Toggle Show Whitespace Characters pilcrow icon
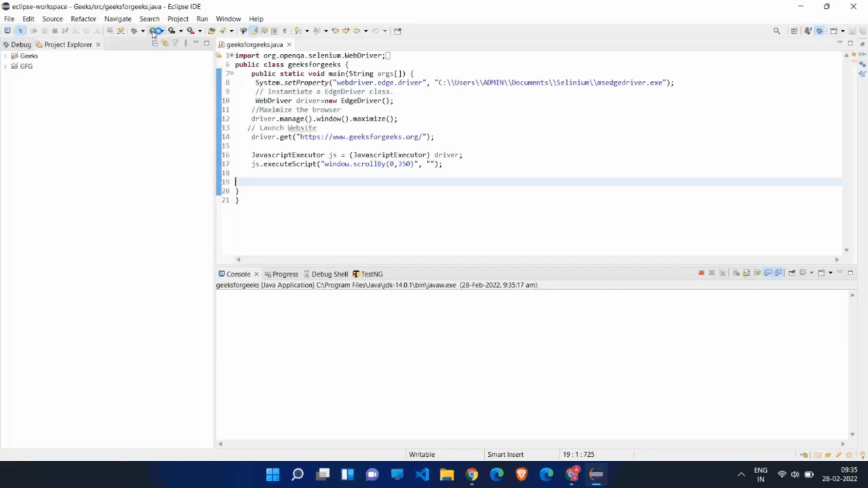The height and width of the screenshot is (488, 868). [284, 30]
